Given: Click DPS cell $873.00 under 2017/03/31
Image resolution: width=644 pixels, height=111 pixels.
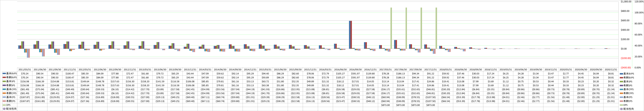Looking at the screenshot, I should (386, 105).
